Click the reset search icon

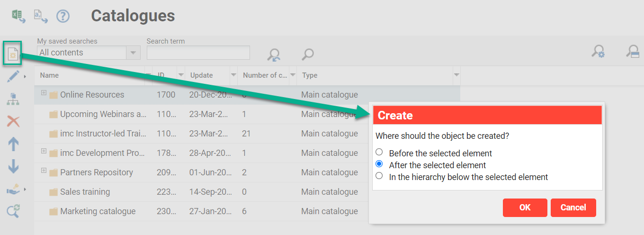(x=273, y=54)
